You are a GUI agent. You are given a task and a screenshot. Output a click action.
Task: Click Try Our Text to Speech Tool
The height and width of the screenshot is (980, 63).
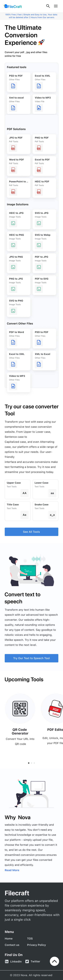[31, 658]
